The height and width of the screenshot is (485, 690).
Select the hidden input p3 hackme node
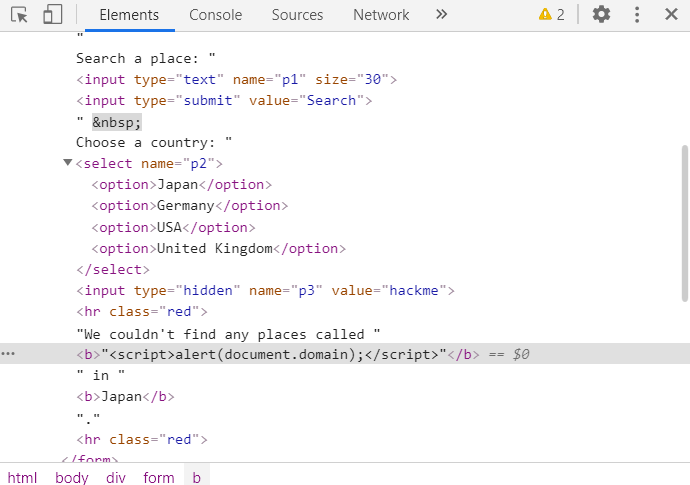(x=265, y=291)
